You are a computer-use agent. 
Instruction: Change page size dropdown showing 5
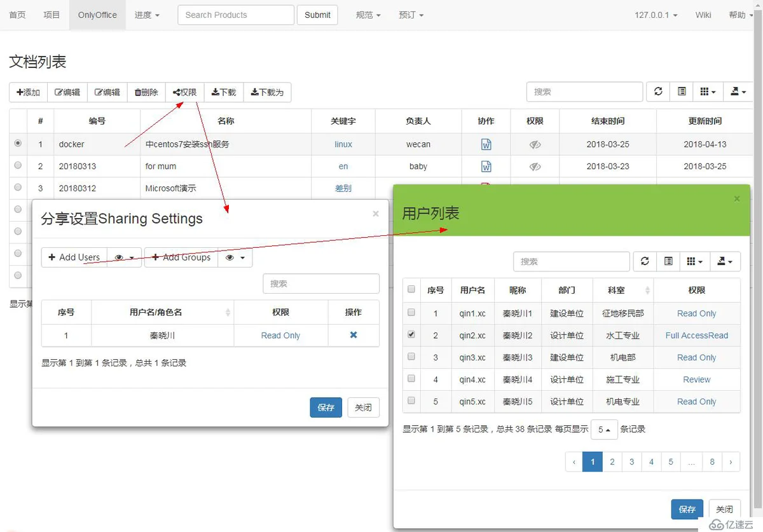click(x=604, y=430)
